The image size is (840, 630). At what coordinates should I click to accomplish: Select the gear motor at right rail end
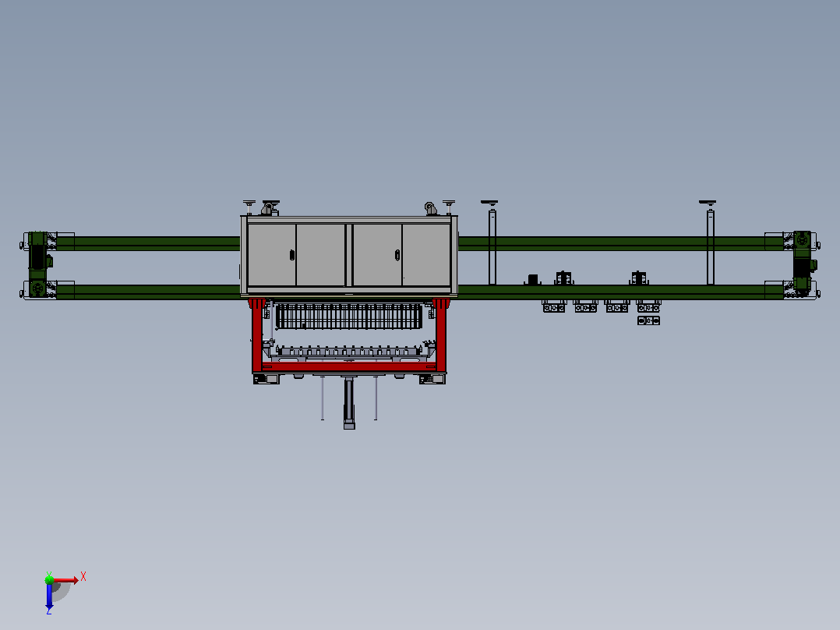click(803, 264)
